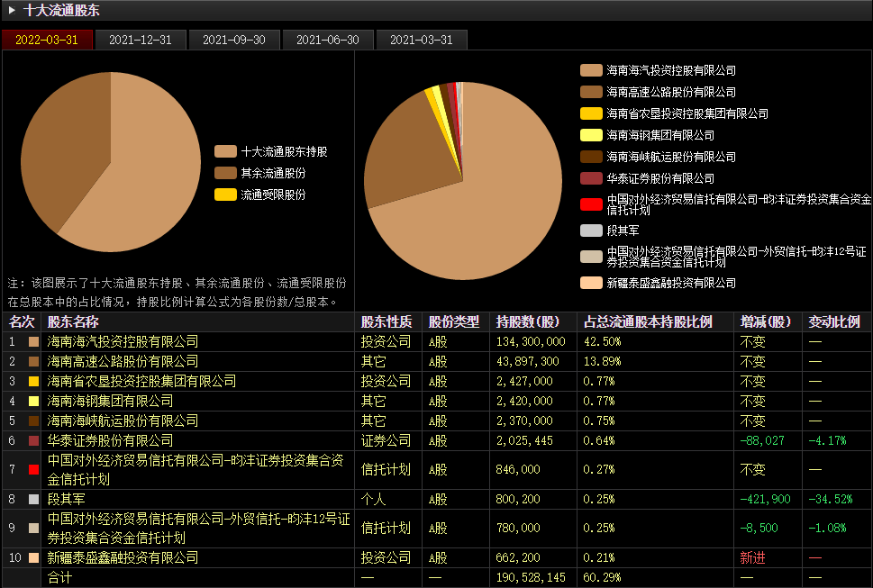Open shareholder 海南海汽投资控股有限公司 in table
Screen dimensions: 873x588
[x=123, y=341]
